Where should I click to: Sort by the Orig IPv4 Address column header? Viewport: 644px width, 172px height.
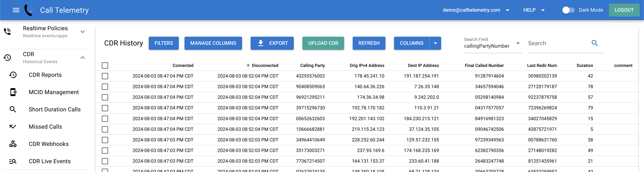[367, 66]
